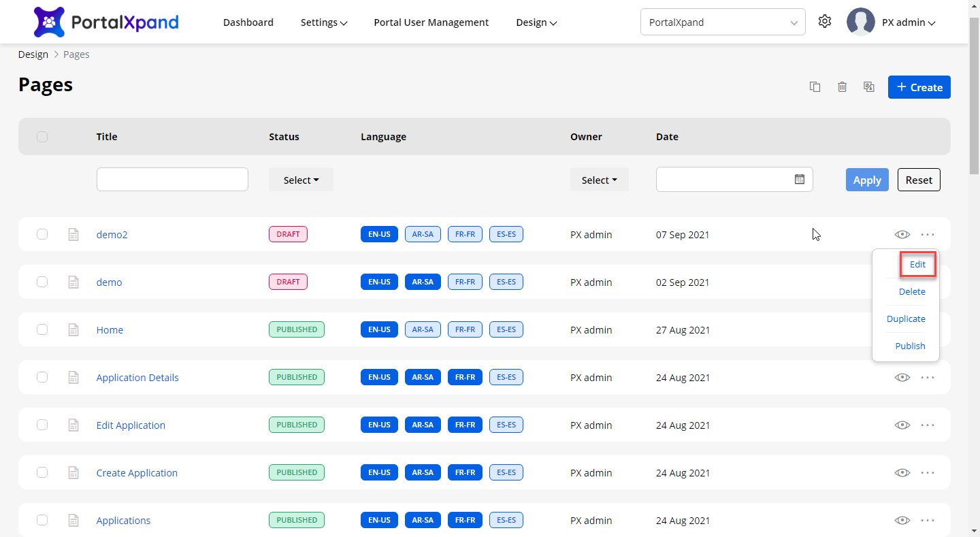Click the settings gear icon in header
Screen dimensions: 980x537
point(825,22)
